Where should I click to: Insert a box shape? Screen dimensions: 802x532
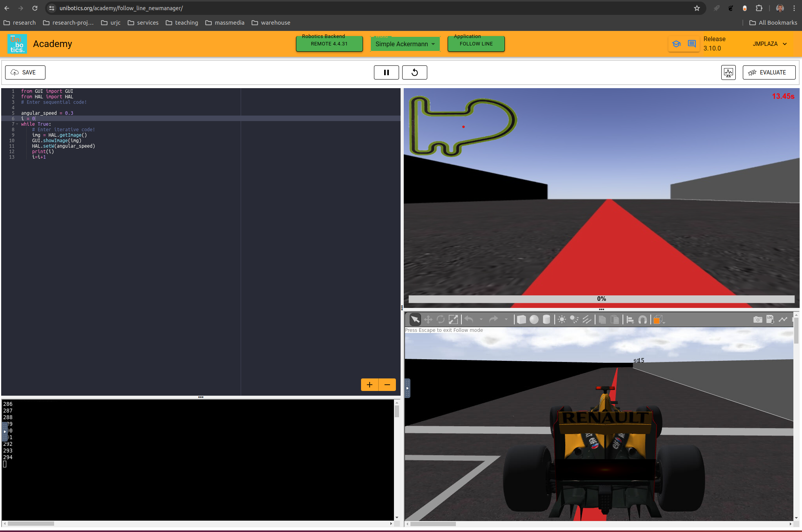click(x=521, y=320)
